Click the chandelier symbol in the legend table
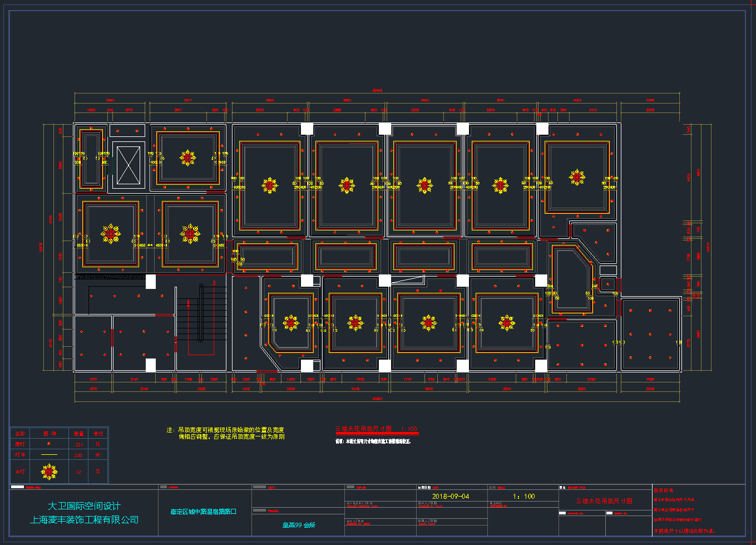This screenshot has width=756, height=545. [x=49, y=472]
